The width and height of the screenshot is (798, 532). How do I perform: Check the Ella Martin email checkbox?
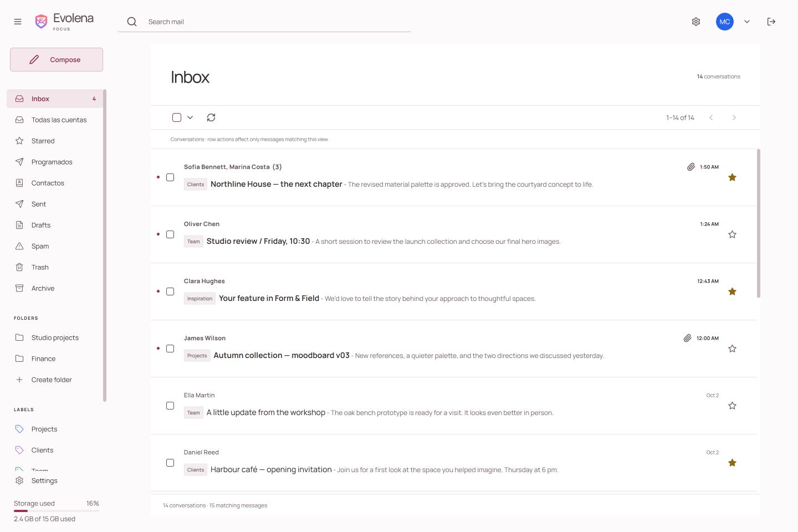170,406
